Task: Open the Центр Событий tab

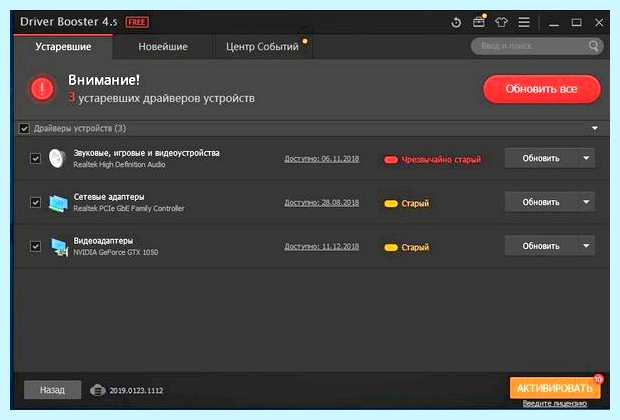Action: pos(263,47)
